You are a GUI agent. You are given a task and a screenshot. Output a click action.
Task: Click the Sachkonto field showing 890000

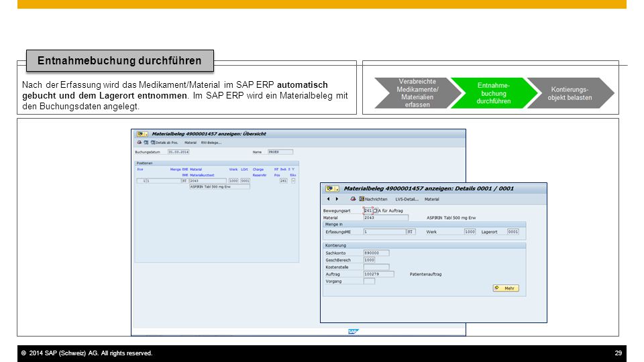click(376, 253)
